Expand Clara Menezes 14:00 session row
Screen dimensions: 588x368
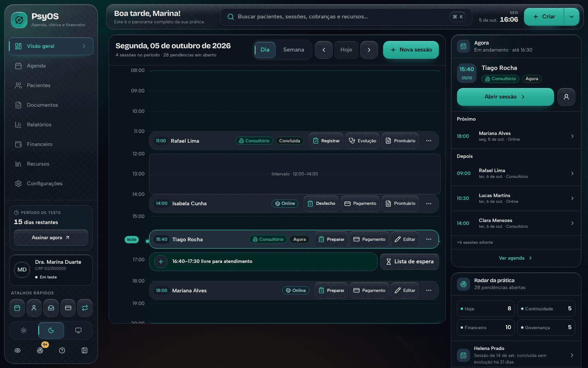point(516,223)
